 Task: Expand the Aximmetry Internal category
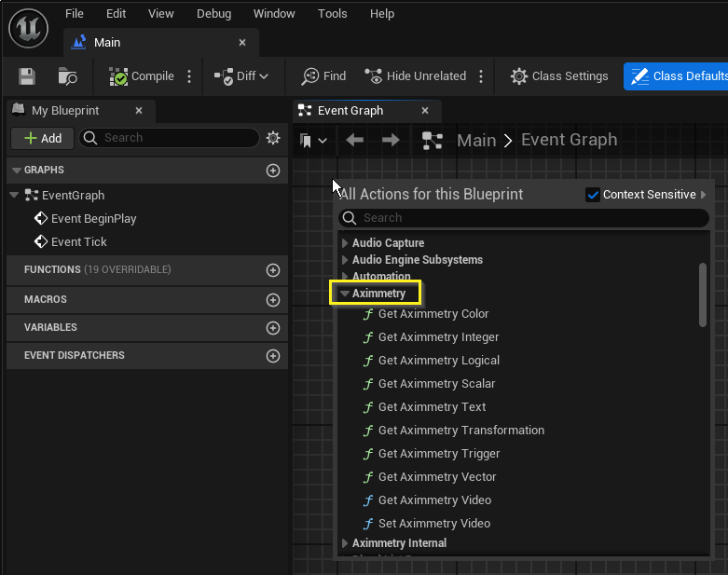[345, 543]
